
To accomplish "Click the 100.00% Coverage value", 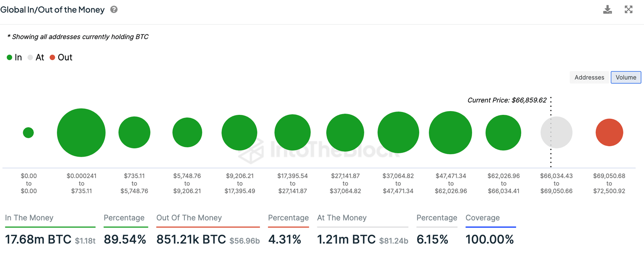I will point(490,239).
